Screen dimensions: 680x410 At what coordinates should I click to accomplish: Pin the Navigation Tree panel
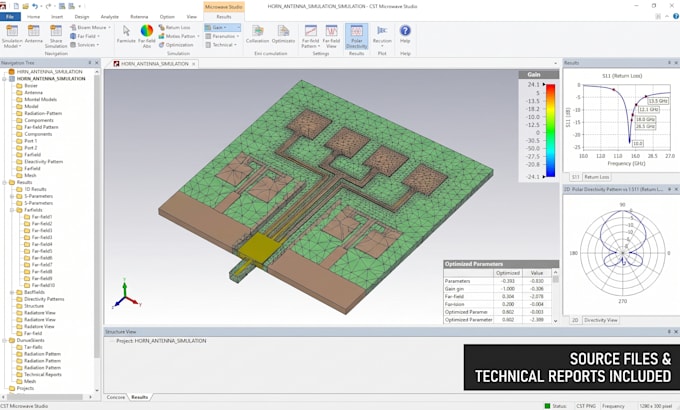pyautogui.click(x=90, y=63)
